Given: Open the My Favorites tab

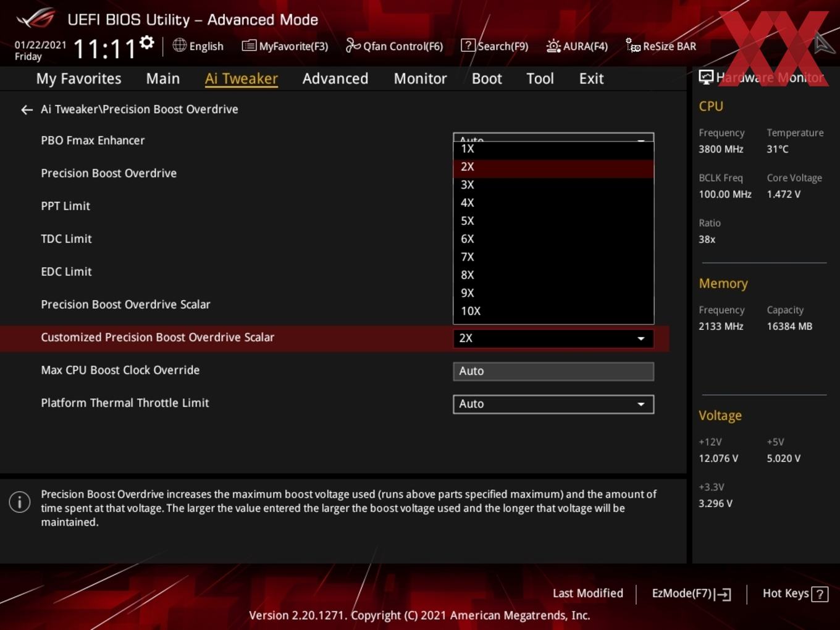Looking at the screenshot, I should click(x=78, y=78).
